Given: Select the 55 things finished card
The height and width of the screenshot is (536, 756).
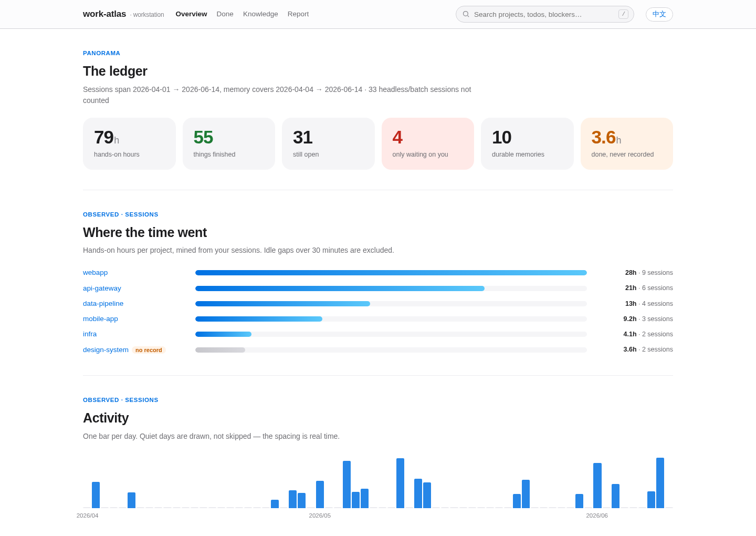Looking at the screenshot, I should 229,143.
